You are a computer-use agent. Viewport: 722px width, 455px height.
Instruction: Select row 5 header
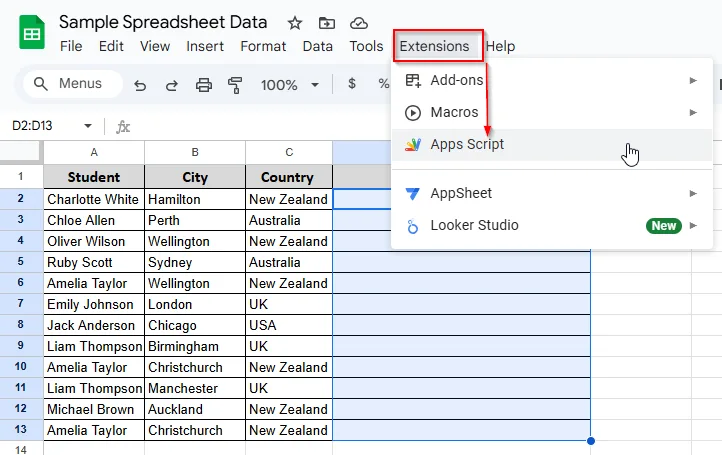(21, 262)
